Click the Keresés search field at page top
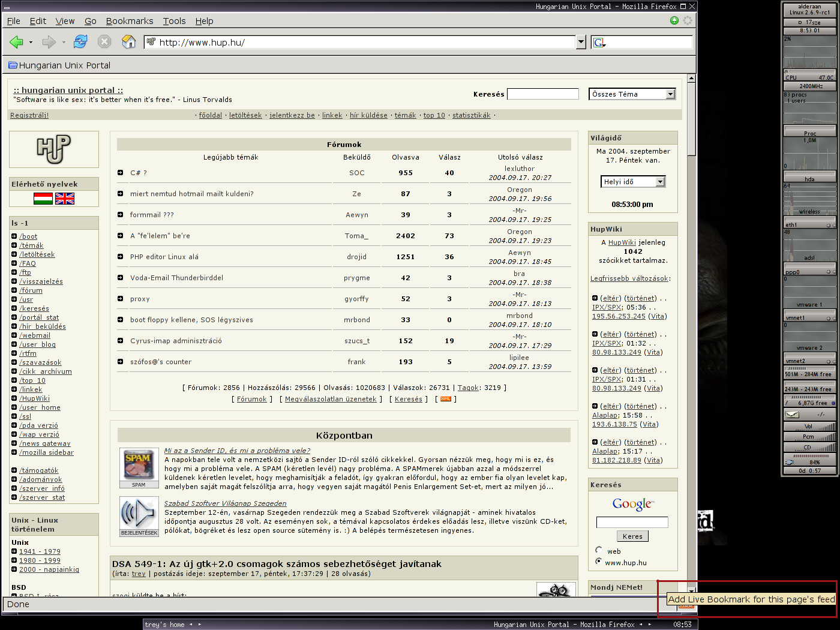 [x=543, y=94]
